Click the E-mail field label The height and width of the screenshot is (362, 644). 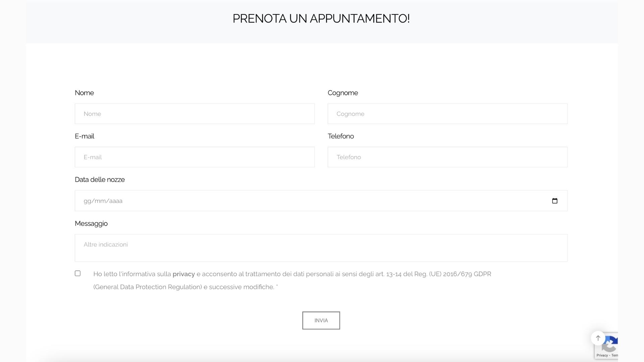[85, 136]
